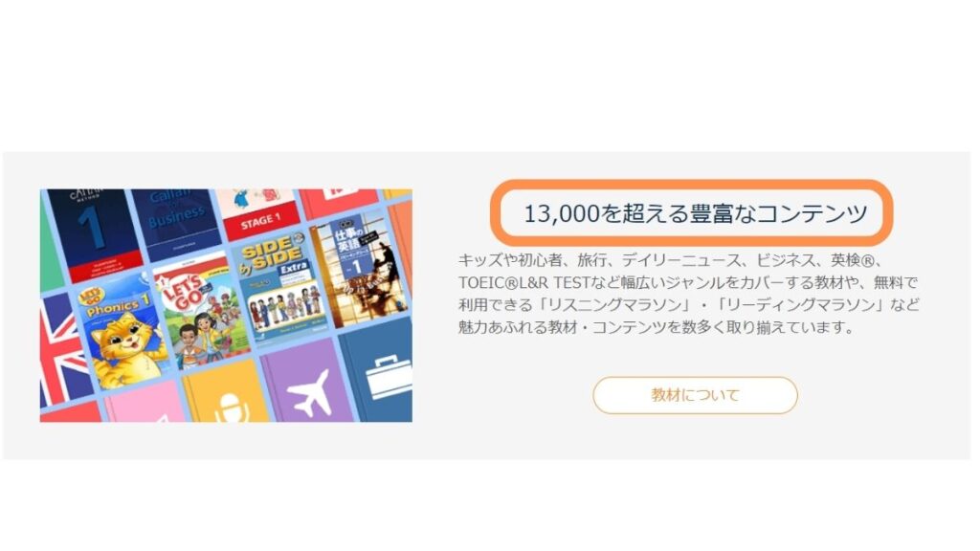Click the green tile beside Callan Method cover
980x551 pixels.
[x=50, y=244]
